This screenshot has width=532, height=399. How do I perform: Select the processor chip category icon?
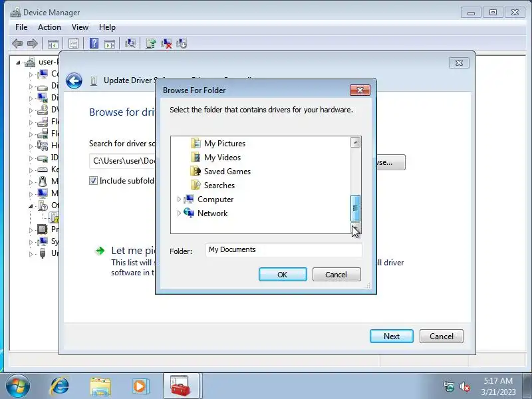click(x=42, y=229)
